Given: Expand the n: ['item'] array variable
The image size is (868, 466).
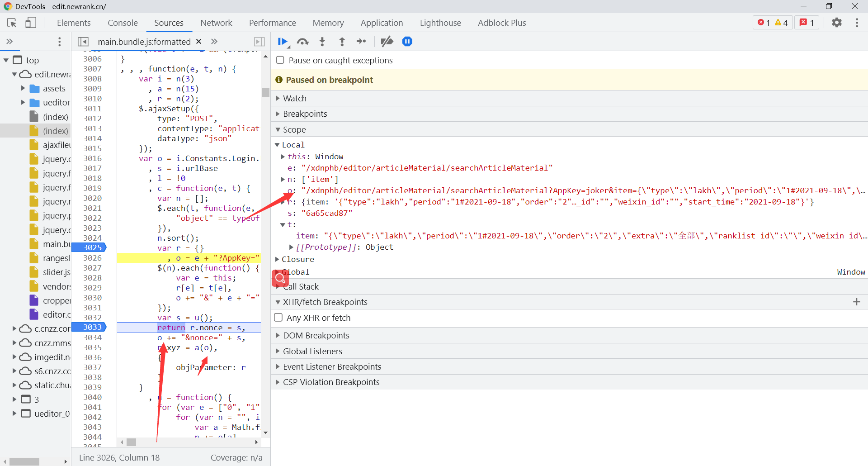Looking at the screenshot, I should point(283,179).
